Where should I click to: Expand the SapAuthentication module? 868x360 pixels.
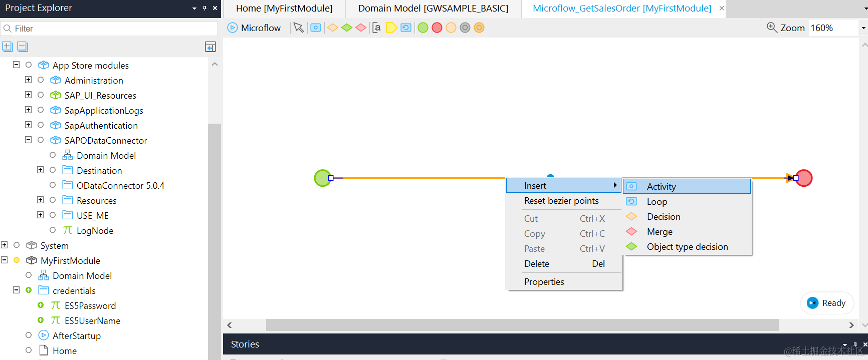28,125
